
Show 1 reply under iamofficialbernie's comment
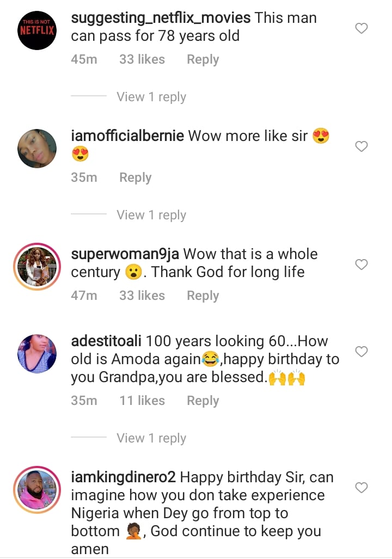pyautogui.click(x=151, y=215)
